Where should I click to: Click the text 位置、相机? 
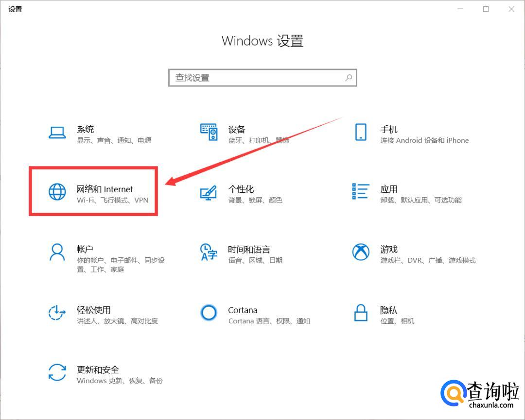398,321
